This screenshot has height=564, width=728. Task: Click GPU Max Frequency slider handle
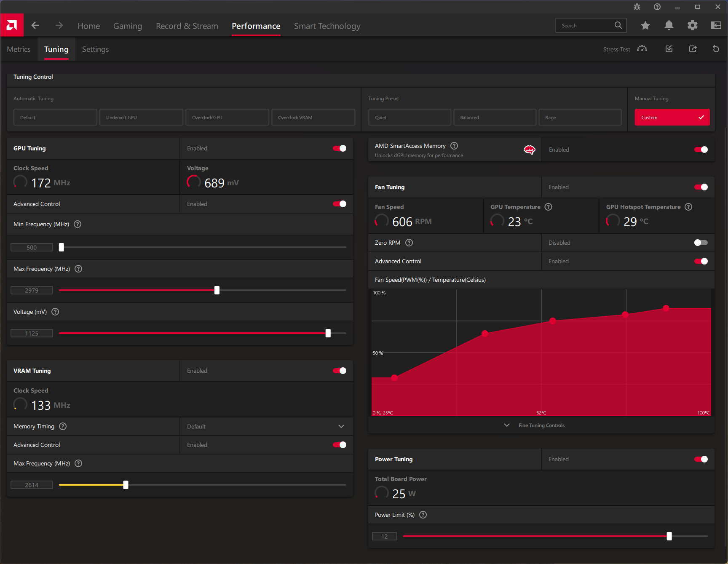(217, 290)
